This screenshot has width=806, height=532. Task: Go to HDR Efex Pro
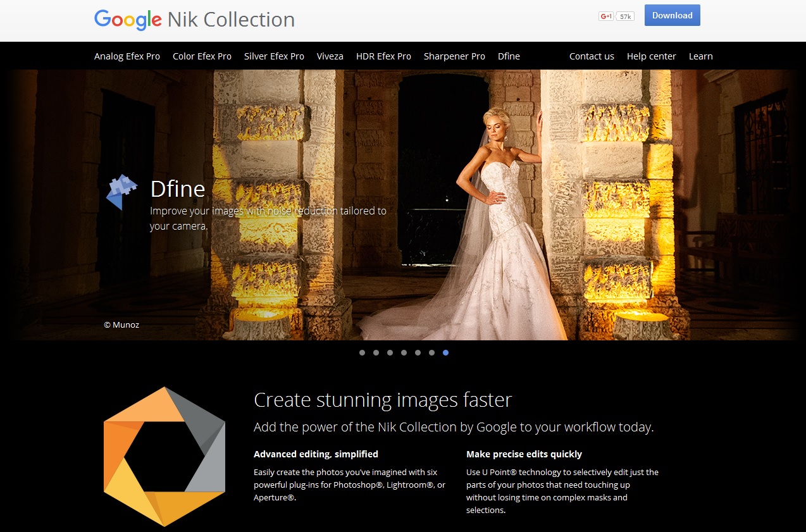pos(383,56)
